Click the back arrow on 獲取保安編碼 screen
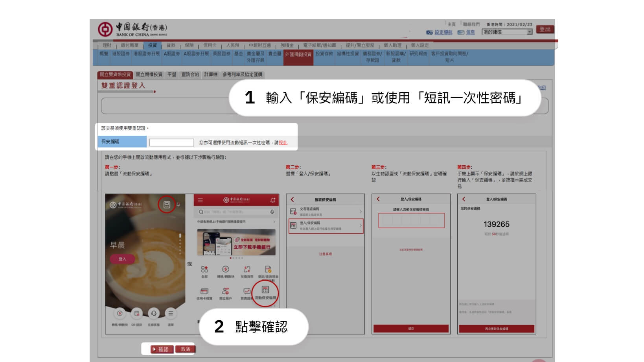Viewport: 644px width, 362px height. point(292,199)
